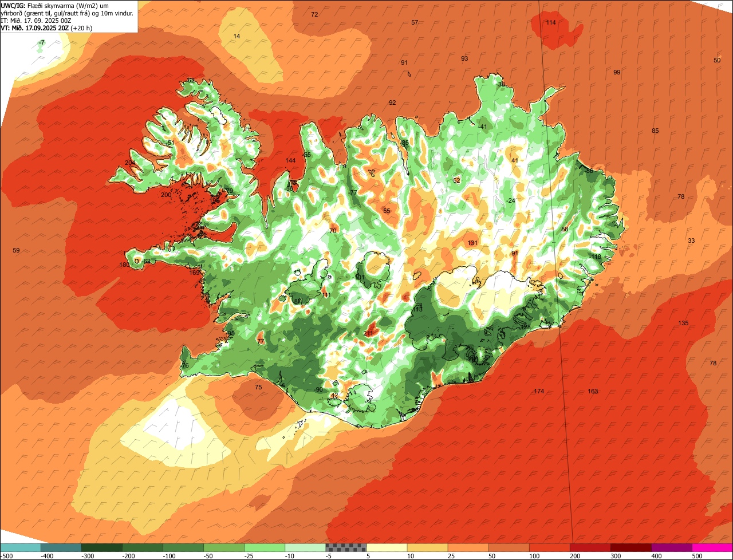Click the 300 legend scale label

coord(616,556)
